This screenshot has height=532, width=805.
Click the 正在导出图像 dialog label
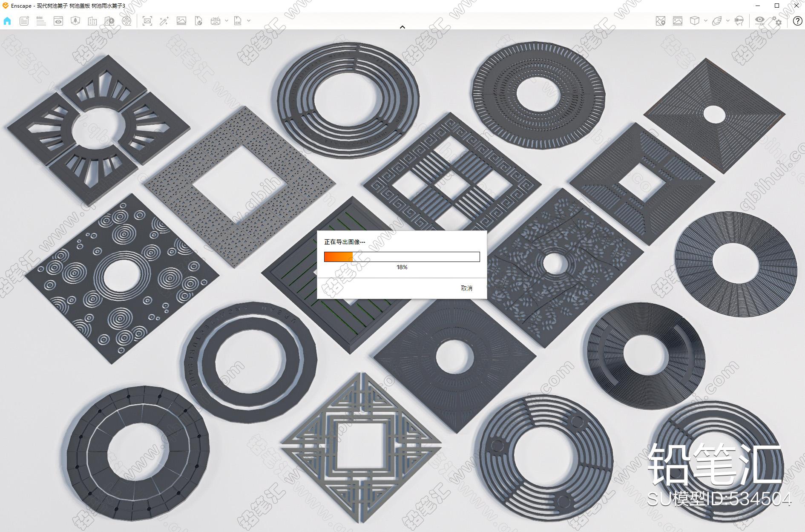[x=345, y=242]
